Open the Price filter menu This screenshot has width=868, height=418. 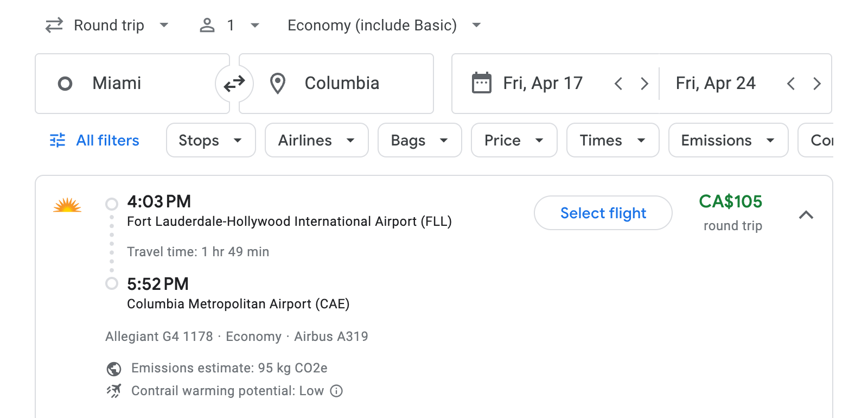coord(513,140)
